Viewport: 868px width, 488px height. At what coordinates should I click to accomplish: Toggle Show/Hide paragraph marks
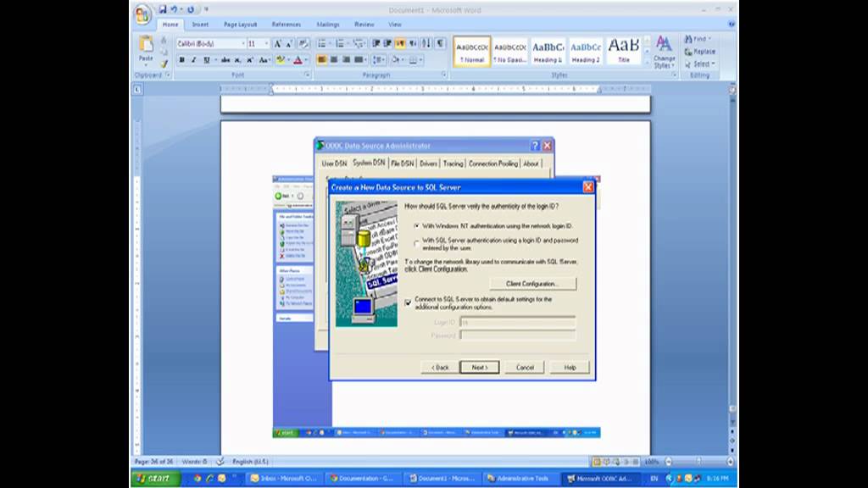click(x=440, y=44)
